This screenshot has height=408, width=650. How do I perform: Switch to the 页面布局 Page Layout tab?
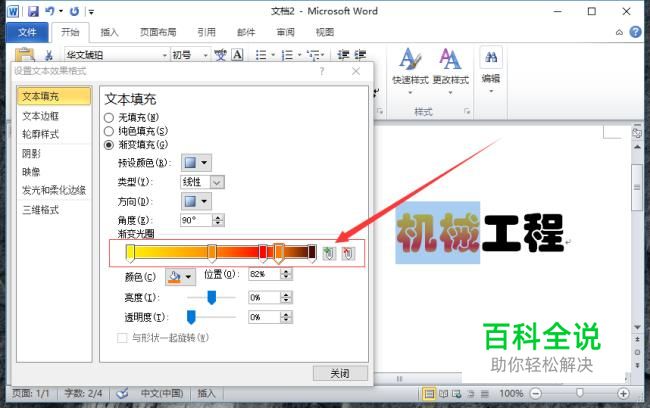[x=158, y=32]
